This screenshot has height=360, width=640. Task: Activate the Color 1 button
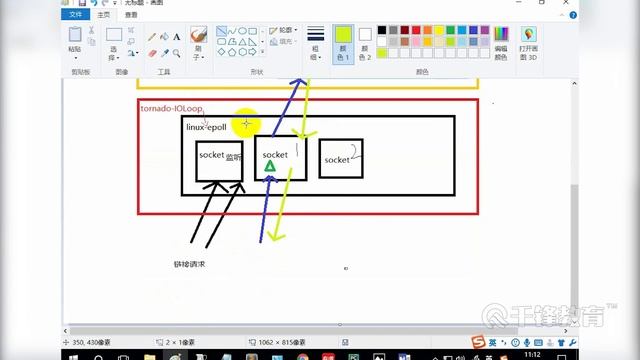pos(343,44)
